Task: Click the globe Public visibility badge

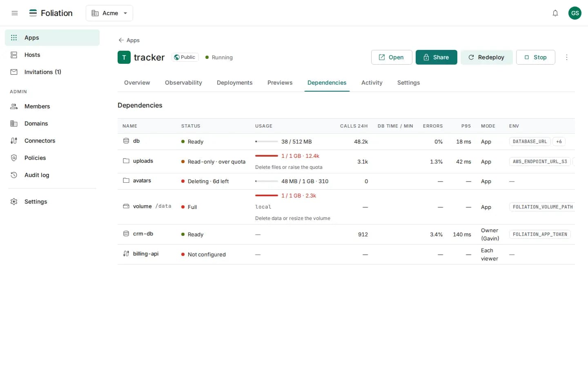Action: point(185,57)
